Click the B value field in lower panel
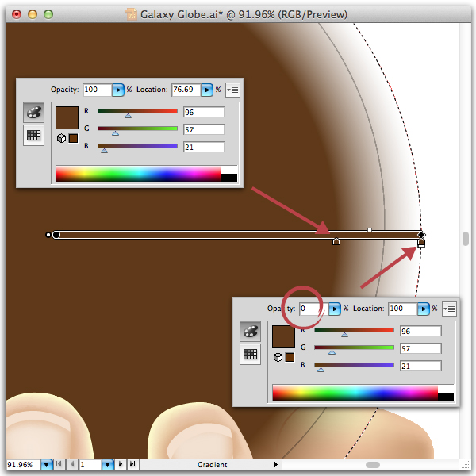 point(420,366)
